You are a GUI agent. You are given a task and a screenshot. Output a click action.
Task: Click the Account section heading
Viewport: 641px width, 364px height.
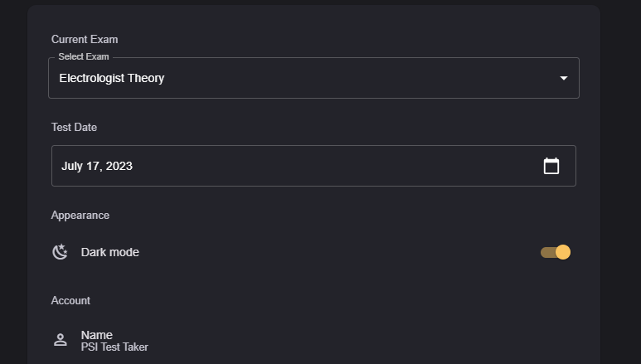[x=70, y=300]
